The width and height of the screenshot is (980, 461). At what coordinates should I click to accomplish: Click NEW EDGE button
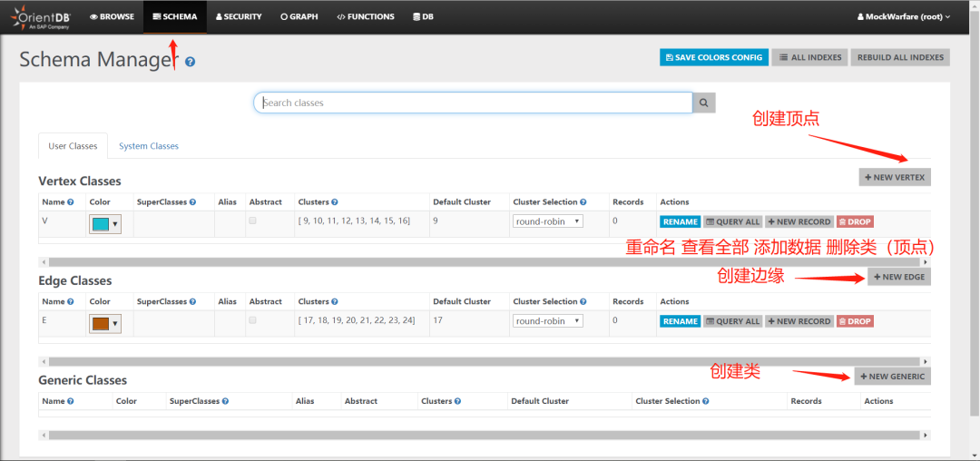(899, 277)
